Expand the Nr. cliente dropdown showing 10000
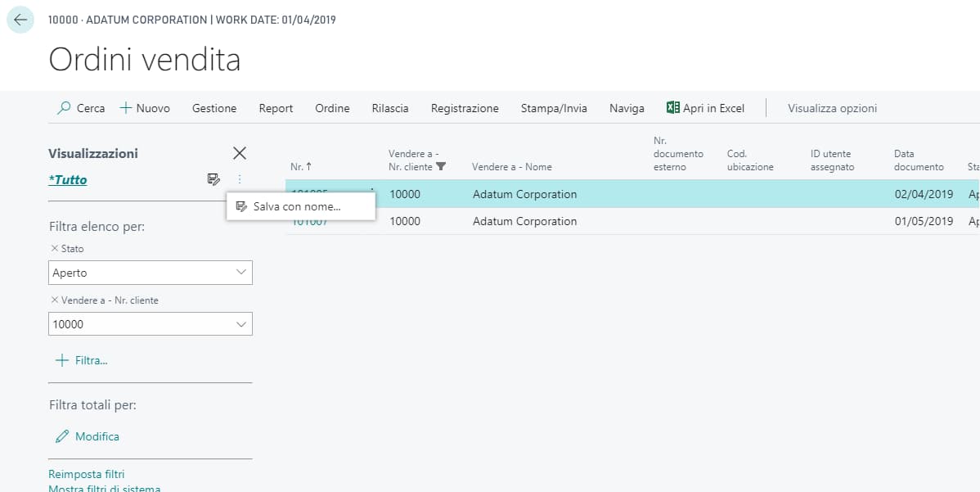The height and width of the screenshot is (492, 980). coord(241,324)
